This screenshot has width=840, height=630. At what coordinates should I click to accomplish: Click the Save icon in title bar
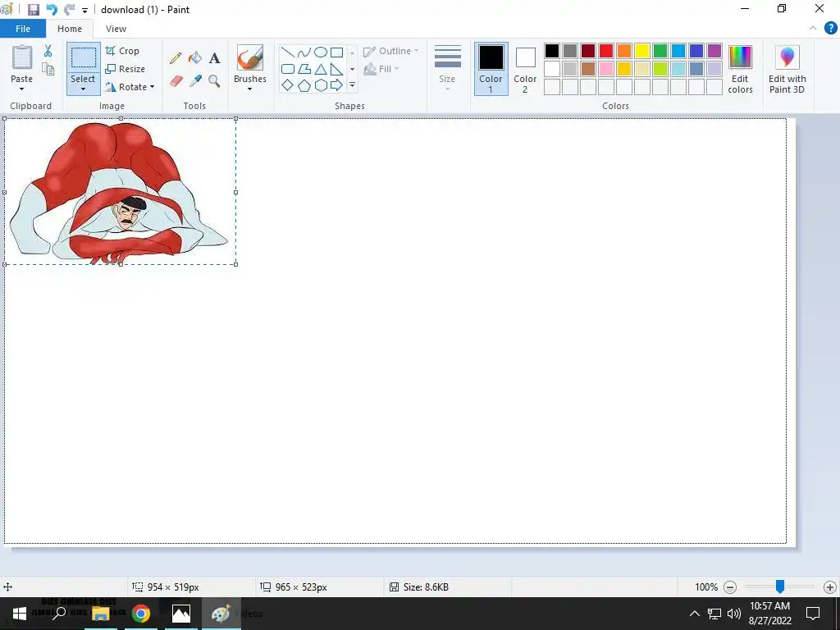pos(33,10)
